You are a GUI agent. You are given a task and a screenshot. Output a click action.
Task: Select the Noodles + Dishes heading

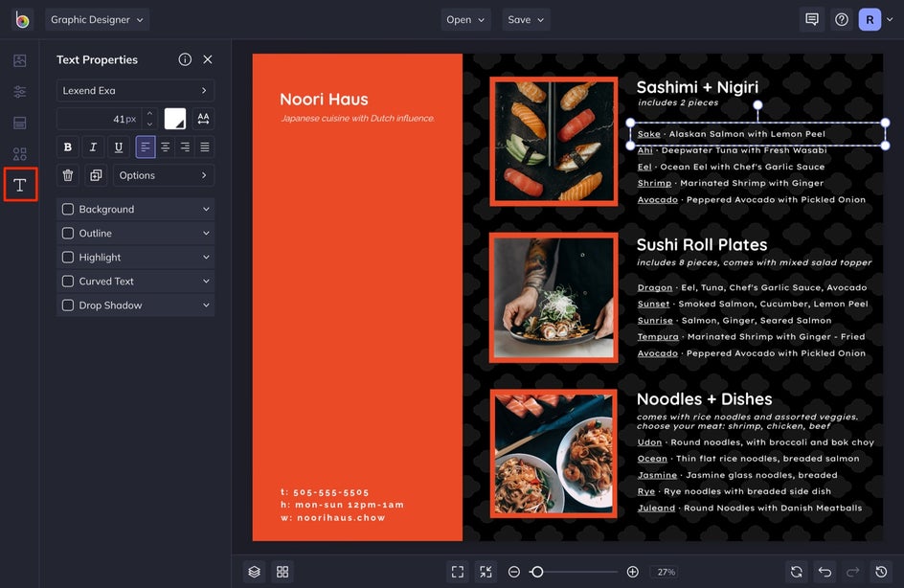(x=704, y=399)
